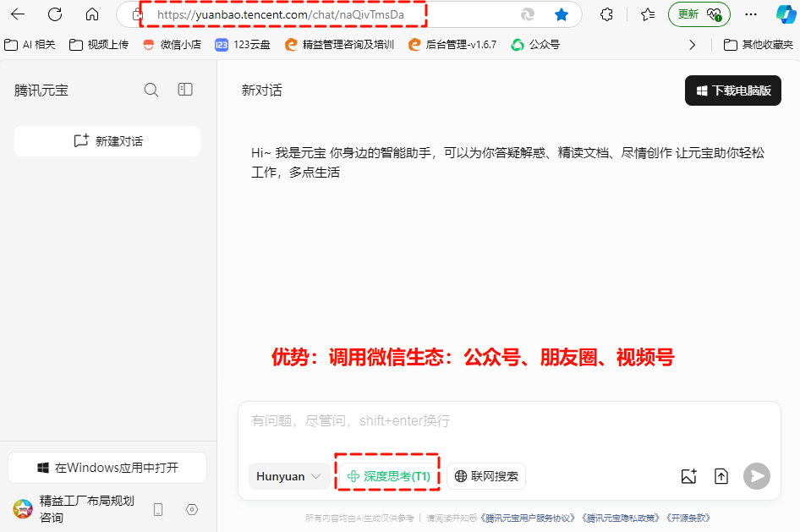Viewport: 800px width, 532px height.
Task: Open the 其他收藏夹 folder
Action: tap(759, 45)
